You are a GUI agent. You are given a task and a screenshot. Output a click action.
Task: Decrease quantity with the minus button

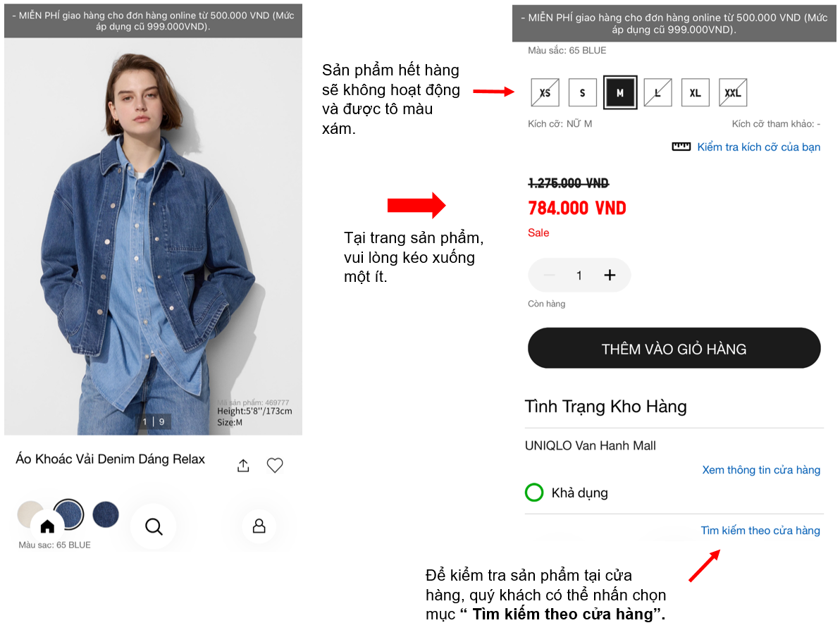(x=550, y=276)
